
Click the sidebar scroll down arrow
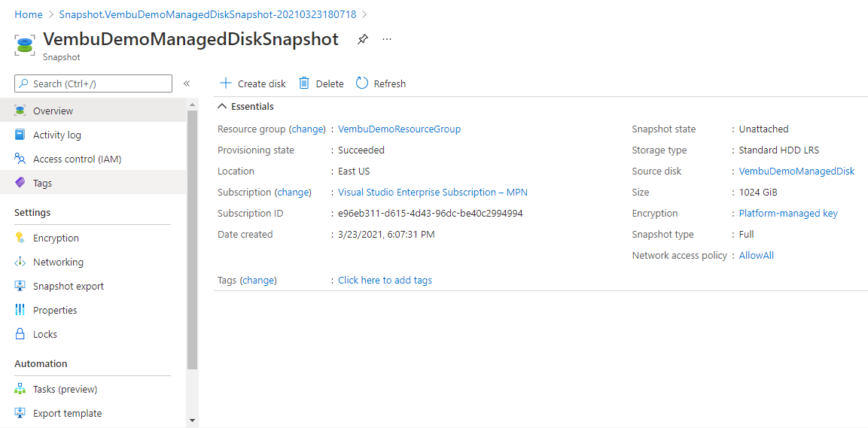pos(192,420)
